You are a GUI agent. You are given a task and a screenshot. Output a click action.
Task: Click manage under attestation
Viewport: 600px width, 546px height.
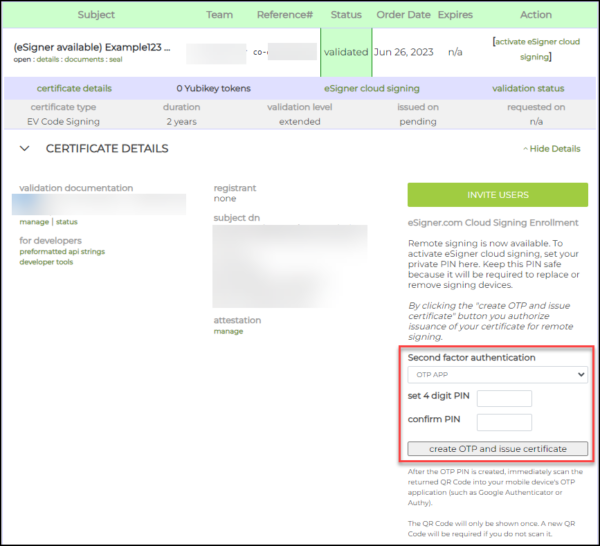[228, 332]
